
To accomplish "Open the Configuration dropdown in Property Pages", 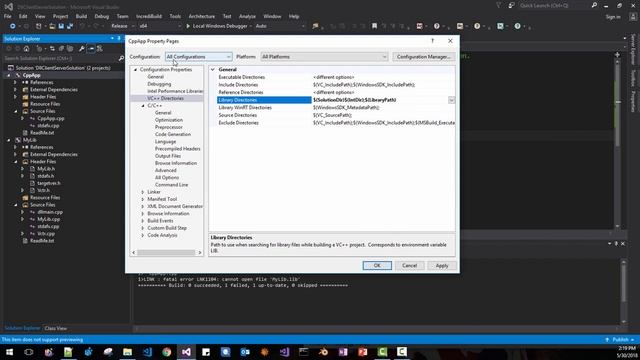I will pos(199,57).
